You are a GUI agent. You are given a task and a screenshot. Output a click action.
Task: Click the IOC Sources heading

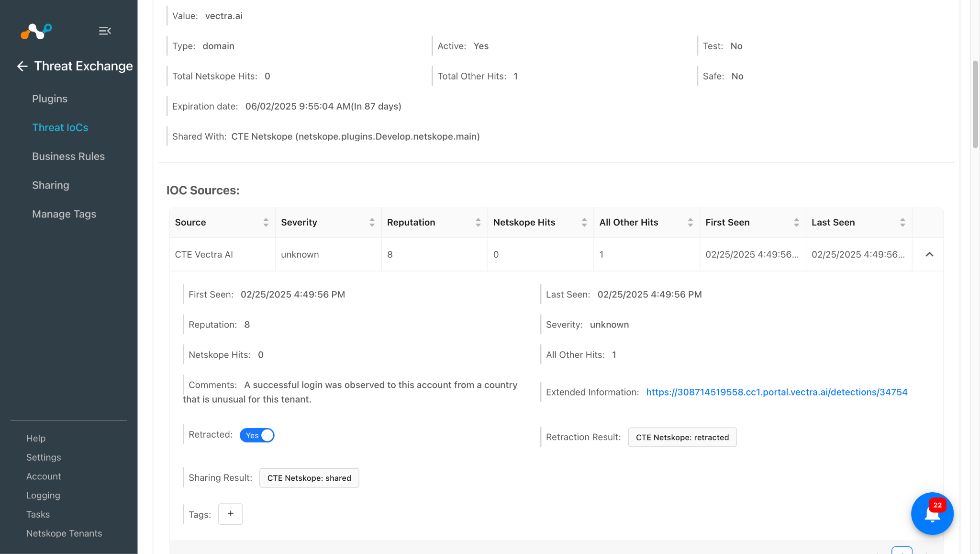tap(203, 190)
